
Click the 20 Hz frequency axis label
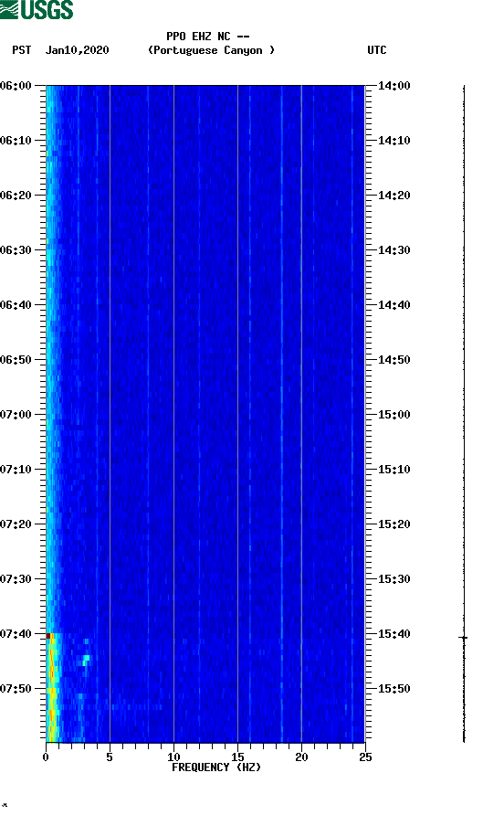click(x=301, y=757)
